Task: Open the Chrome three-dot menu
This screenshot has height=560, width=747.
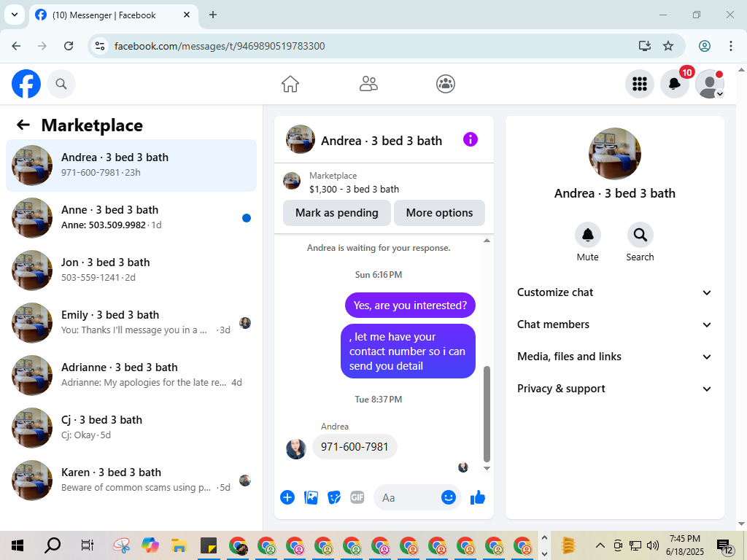Action: coord(731,46)
